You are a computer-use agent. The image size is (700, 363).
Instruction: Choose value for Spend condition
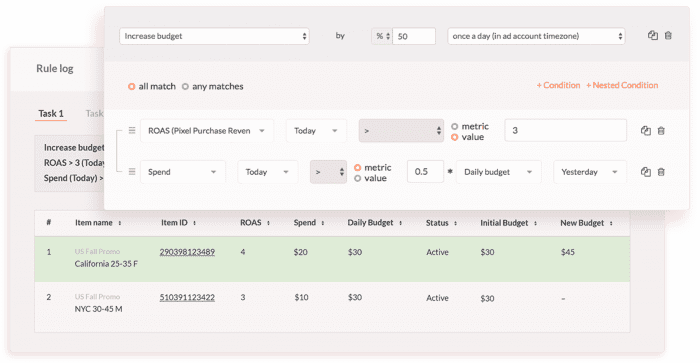(x=357, y=178)
